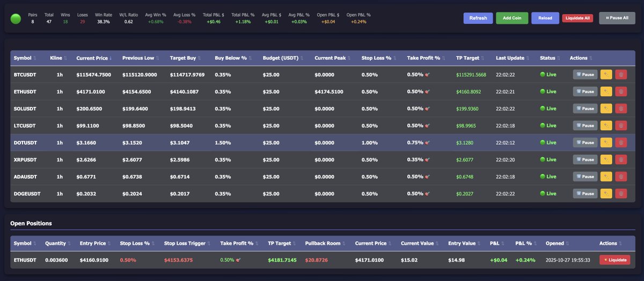
Task: Click the target icon beside DOTUSDT 0.75% take profit
Action: (x=428, y=143)
